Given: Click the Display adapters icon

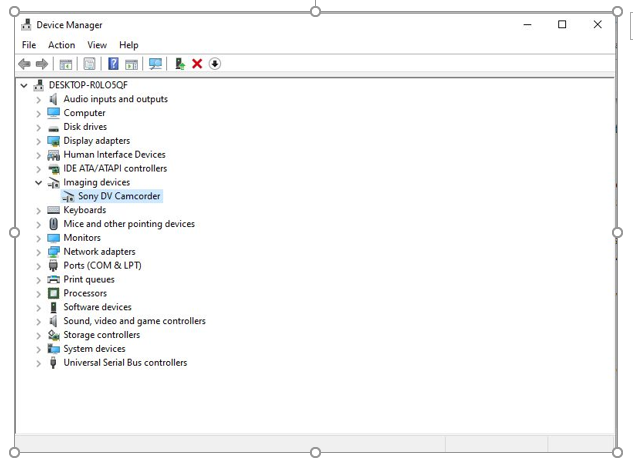Looking at the screenshot, I should pyautogui.click(x=53, y=141).
